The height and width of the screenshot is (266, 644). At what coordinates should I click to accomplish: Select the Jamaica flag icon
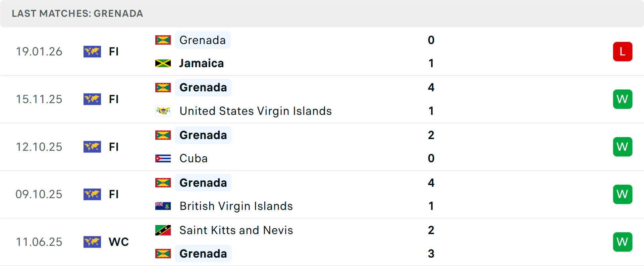click(x=163, y=63)
